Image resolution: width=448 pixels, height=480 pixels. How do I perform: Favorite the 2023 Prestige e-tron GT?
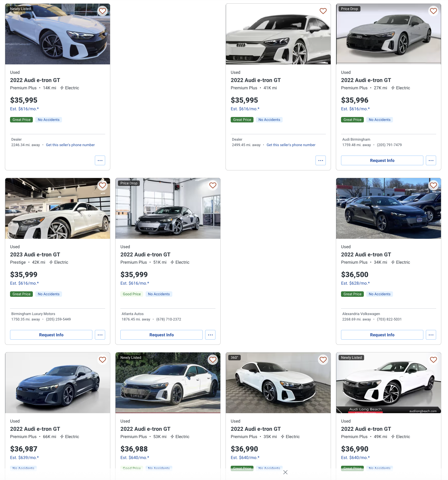pos(102,186)
